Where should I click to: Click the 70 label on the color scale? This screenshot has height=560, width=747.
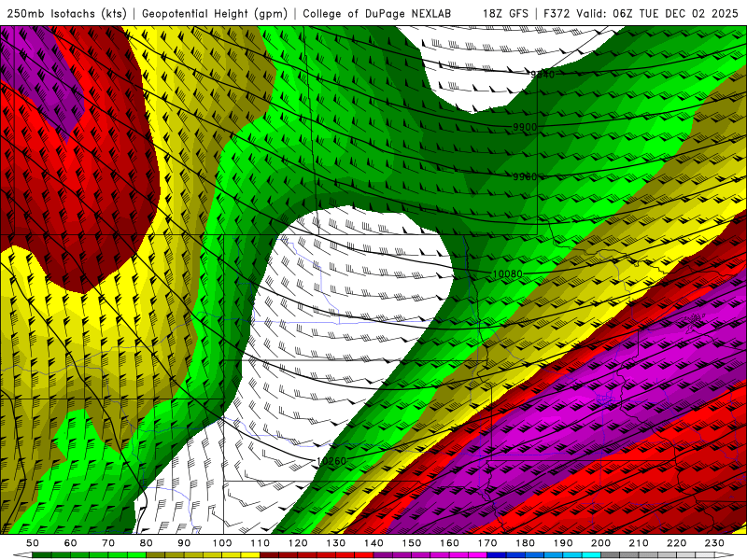point(108,543)
